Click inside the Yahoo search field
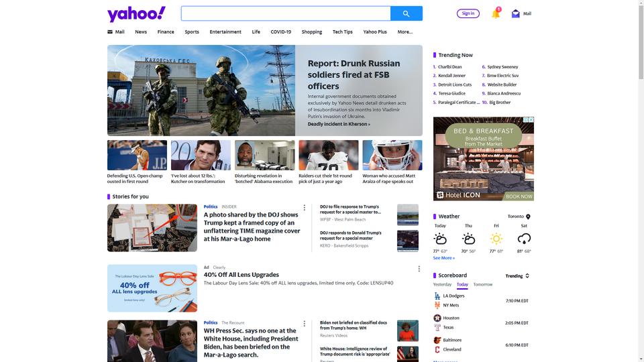The image size is (644, 362). 286,13
